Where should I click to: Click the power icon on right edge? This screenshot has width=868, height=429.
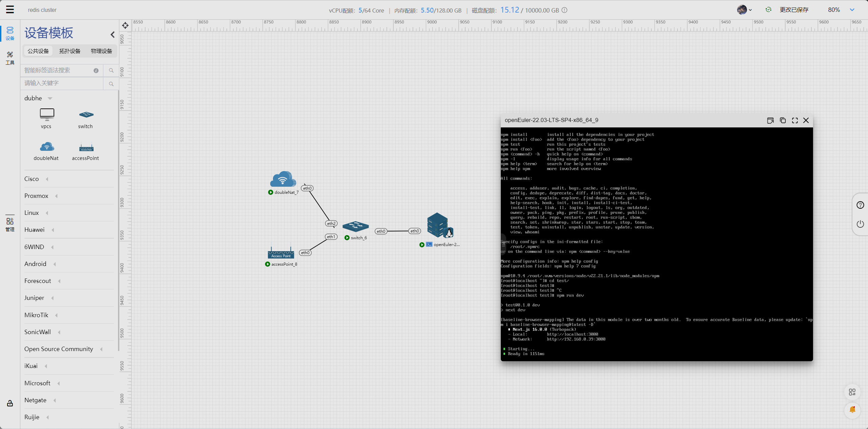(860, 224)
